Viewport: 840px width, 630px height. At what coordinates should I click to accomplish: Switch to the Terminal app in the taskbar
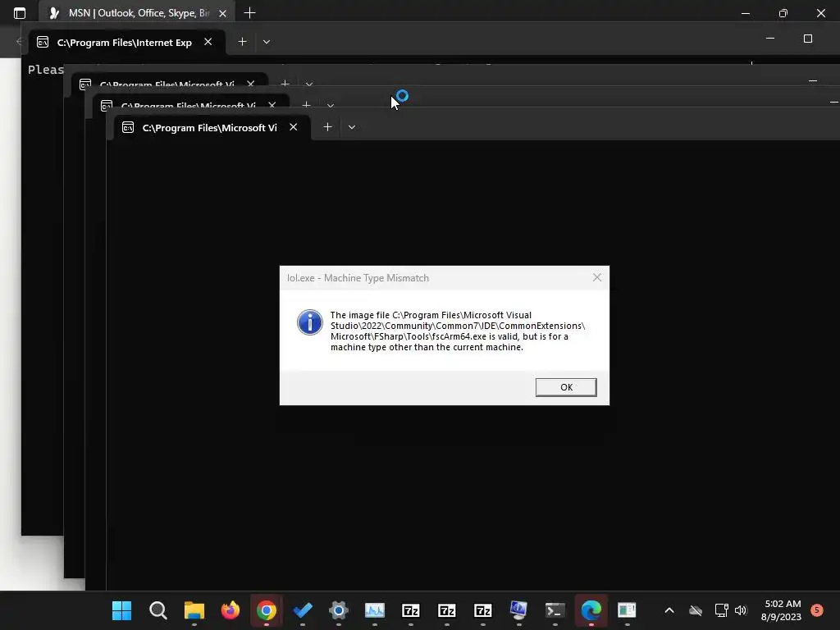coord(555,610)
